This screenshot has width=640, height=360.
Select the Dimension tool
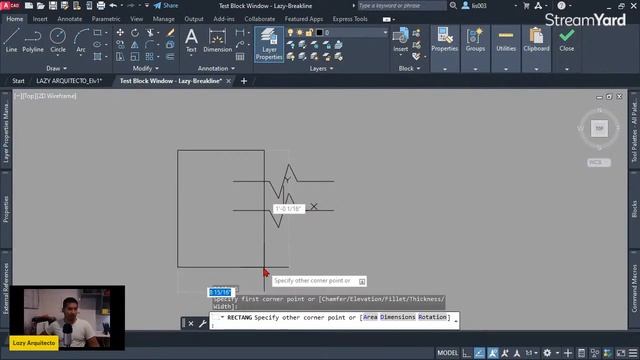tap(218, 40)
